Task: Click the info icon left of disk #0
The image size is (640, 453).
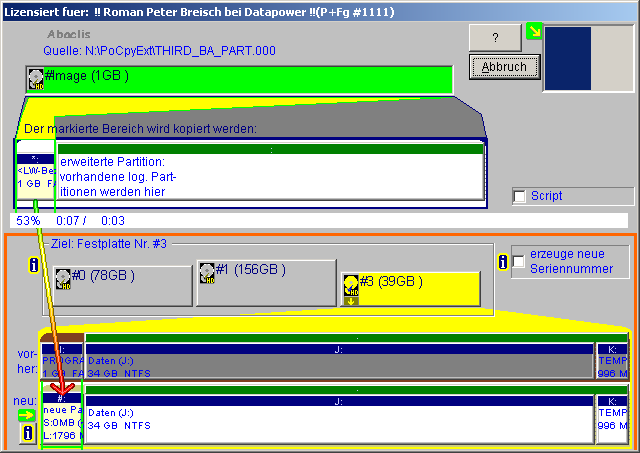Action: pyautogui.click(x=33, y=266)
